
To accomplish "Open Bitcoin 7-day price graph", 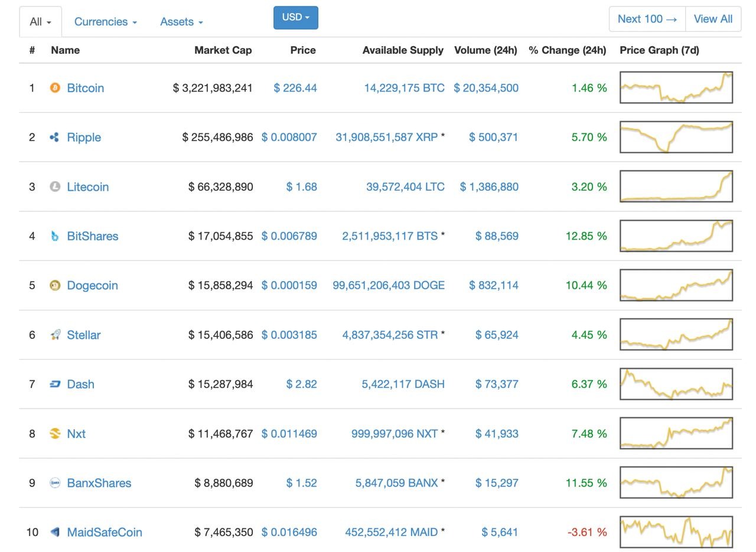I will 676,87.
